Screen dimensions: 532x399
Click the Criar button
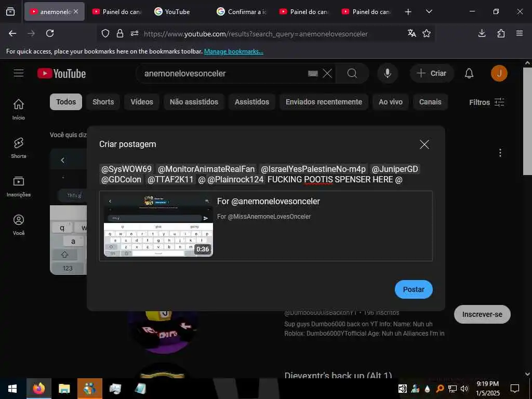[432, 73]
